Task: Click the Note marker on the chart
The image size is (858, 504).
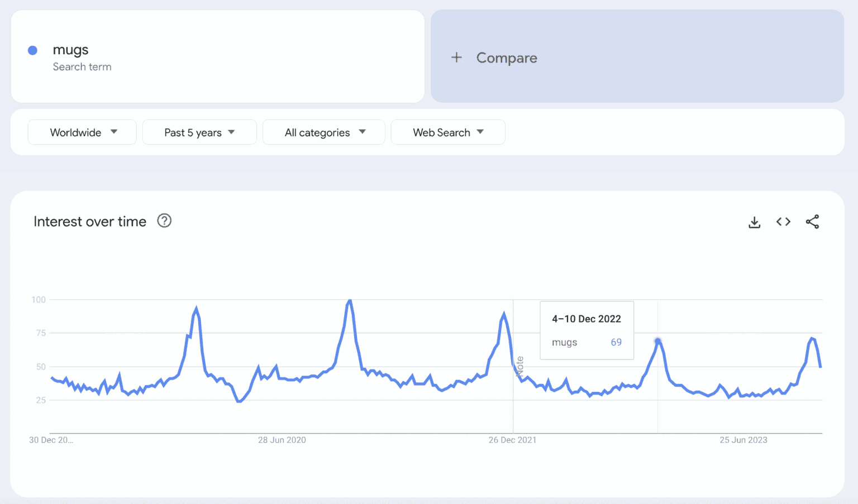Action: (x=520, y=366)
